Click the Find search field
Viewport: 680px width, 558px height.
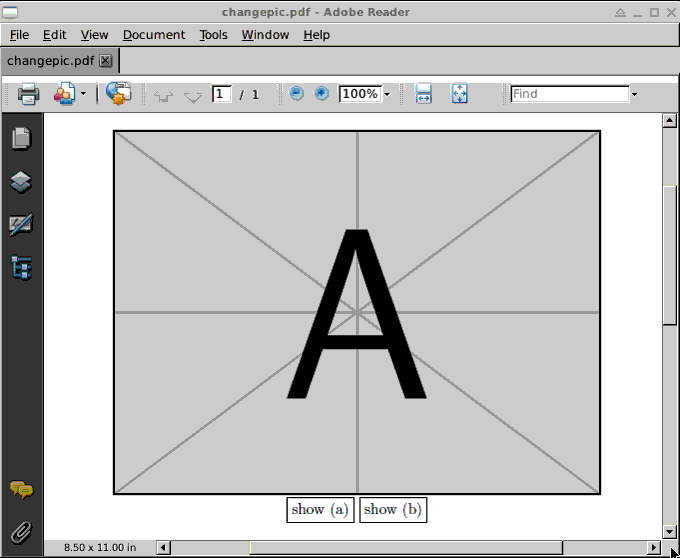pos(570,94)
